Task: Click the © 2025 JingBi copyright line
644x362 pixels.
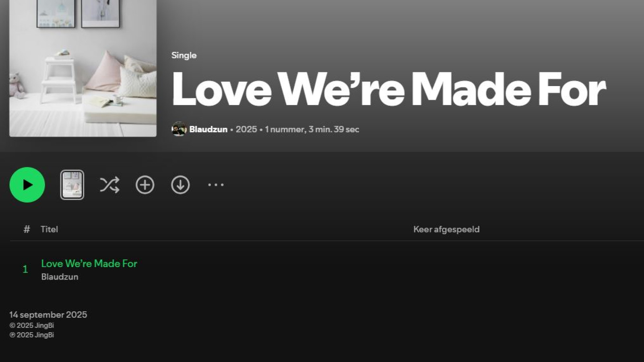Action: tap(32, 325)
